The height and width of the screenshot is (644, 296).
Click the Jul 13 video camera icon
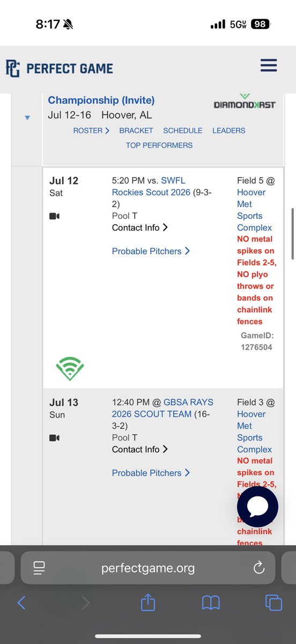[x=54, y=437]
